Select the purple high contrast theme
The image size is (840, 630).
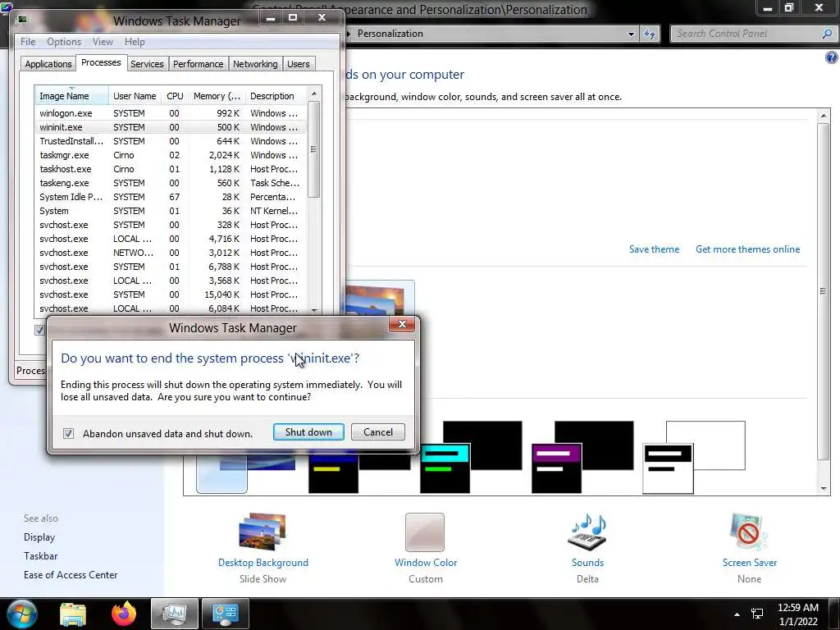tap(582, 456)
